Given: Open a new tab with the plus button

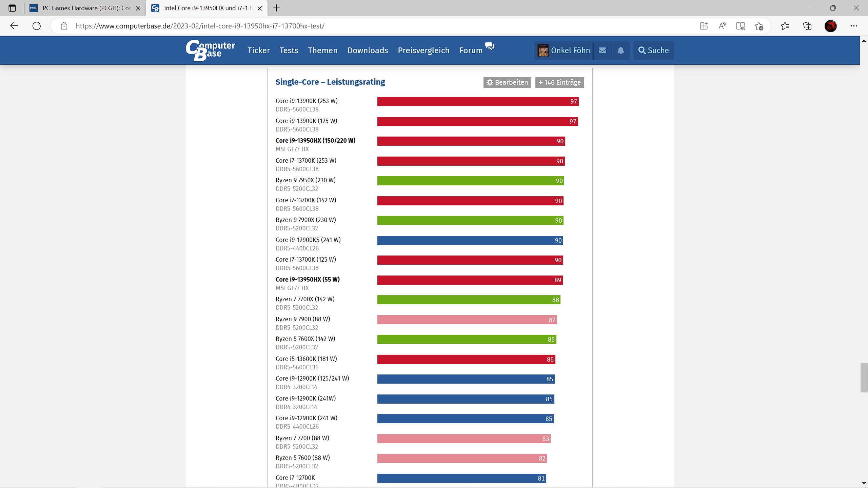Looking at the screenshot, I should pyautogui.click(x=276, y=8).
